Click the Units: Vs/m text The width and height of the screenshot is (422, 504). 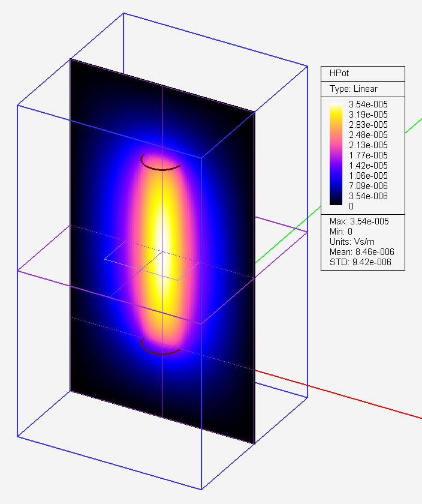[x=352, y=242]
